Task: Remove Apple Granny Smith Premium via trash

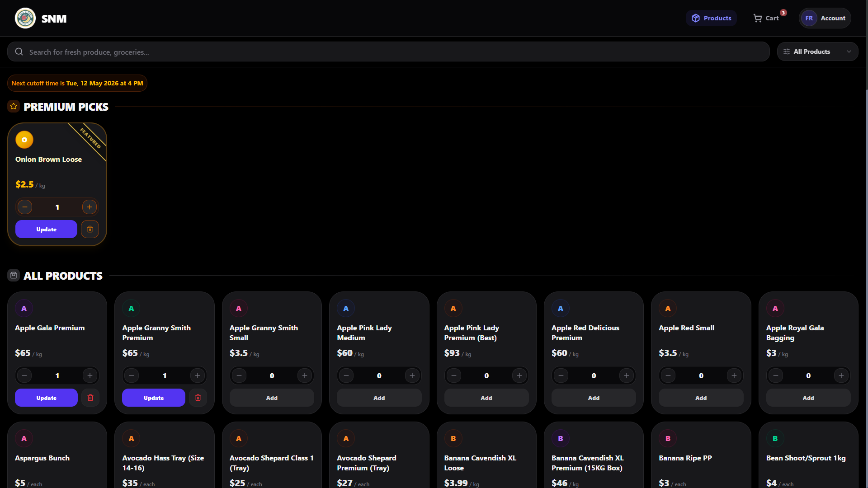Action: pos(198,398)
